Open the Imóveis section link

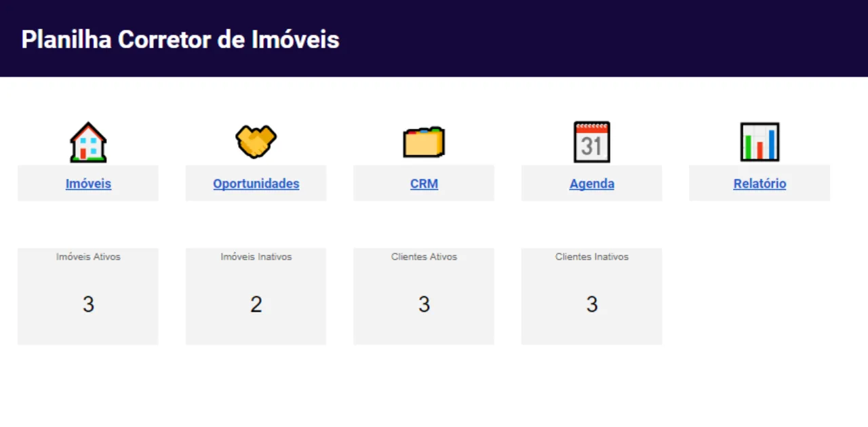click(x=88, y=184)
